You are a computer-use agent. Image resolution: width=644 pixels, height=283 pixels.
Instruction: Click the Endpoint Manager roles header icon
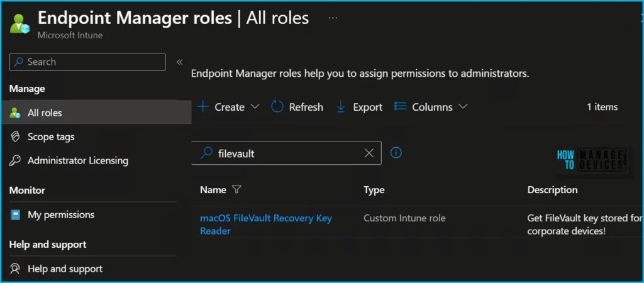19,24
